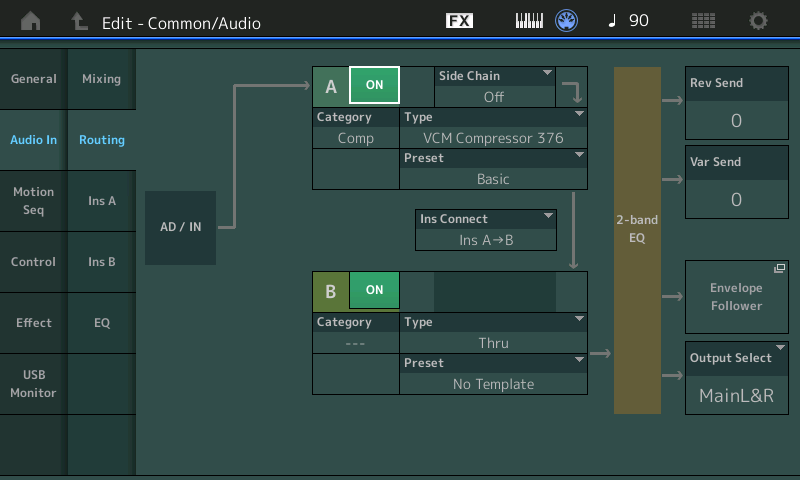The image size is (800, 480).
Task: Expand Insertion A Type VCM Compressor 376
Action: click(493, 128)
